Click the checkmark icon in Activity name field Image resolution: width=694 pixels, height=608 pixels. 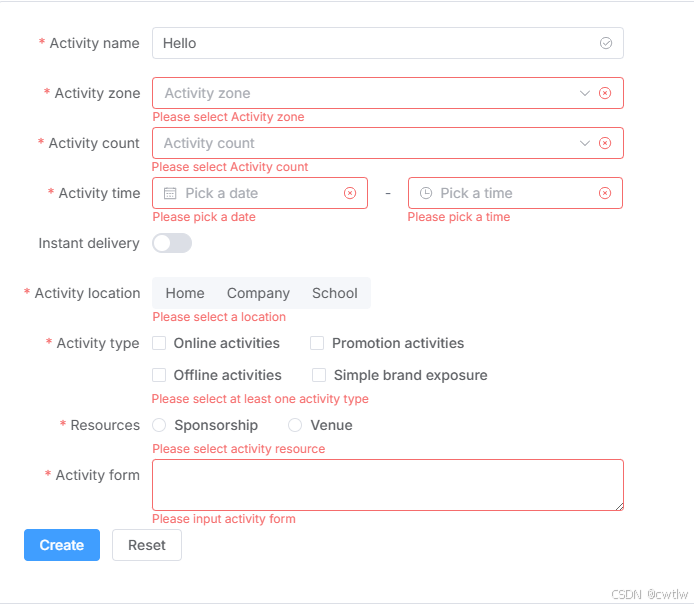[x=605, y=43]
